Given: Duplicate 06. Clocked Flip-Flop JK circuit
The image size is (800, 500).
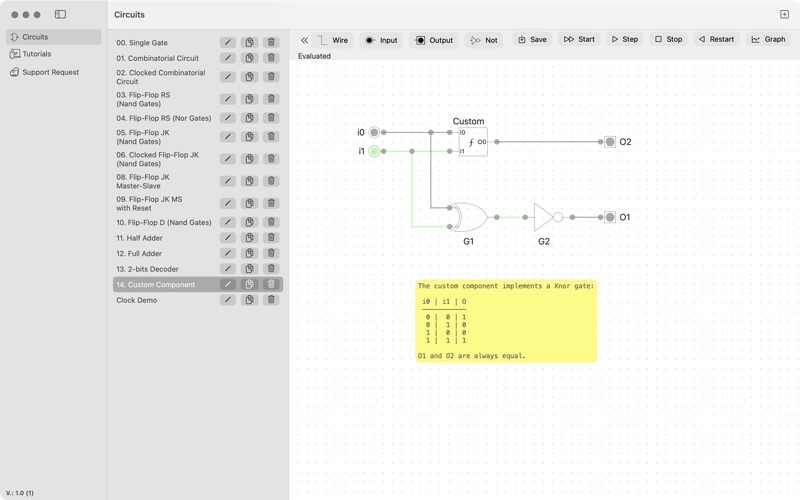Looking at the screenshot, I should tap(249, 159).
